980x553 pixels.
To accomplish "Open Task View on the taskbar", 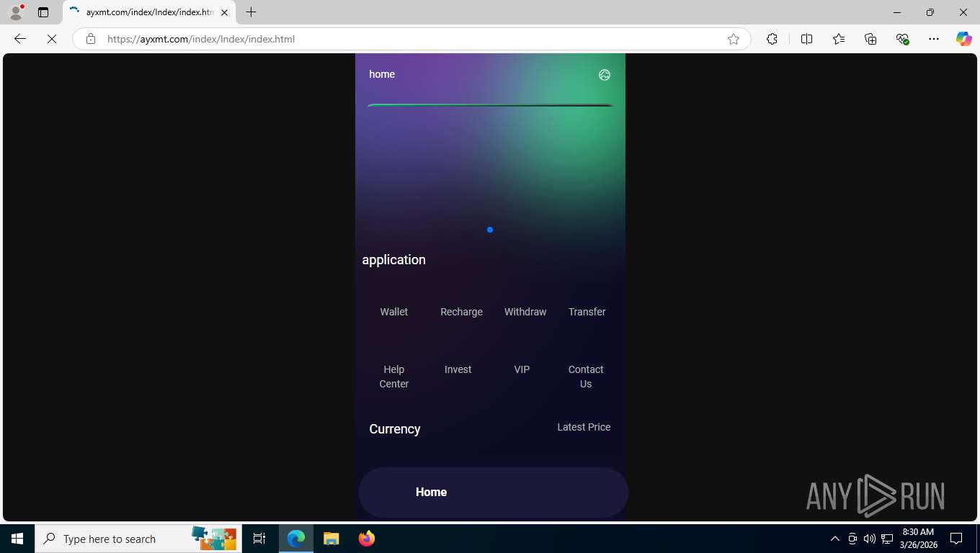I will point(259,539).
